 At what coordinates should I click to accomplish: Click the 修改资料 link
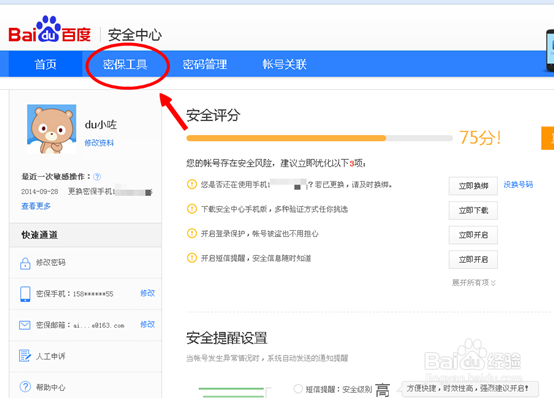tap(99, 143)
